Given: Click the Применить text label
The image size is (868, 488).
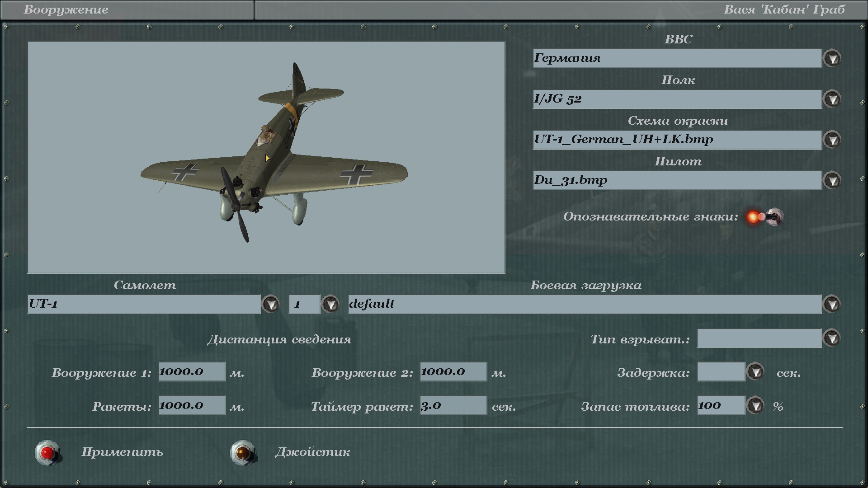Looking at the screenshot, I should coord(122,452).
